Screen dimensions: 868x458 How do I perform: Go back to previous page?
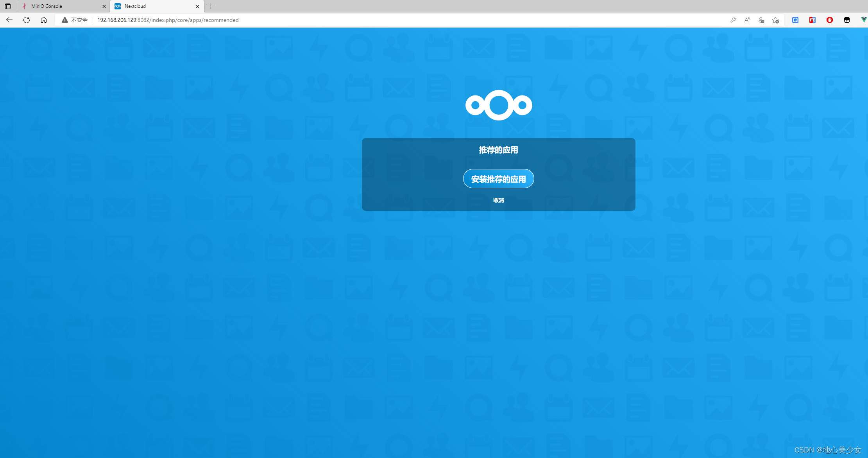9,20
